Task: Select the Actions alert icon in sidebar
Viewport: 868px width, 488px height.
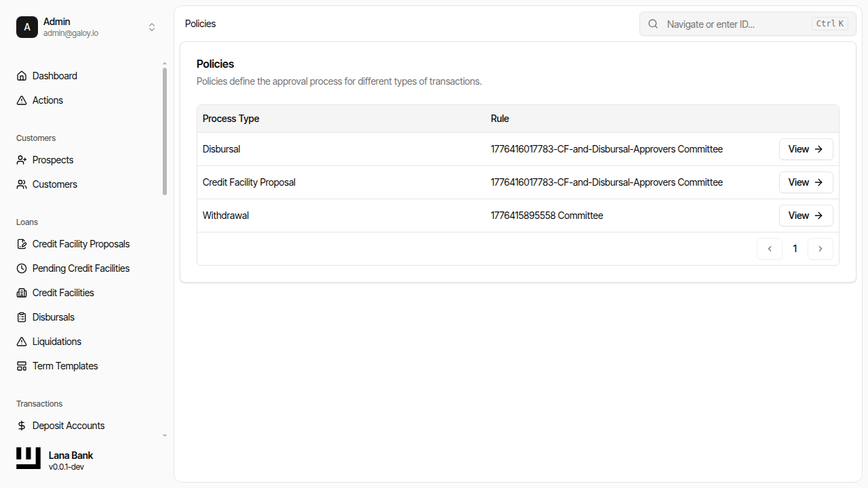Action: click(x=21, y=100)
